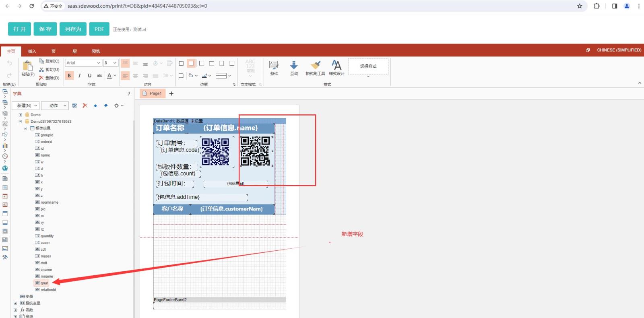Toggle Bold formatting
The height and width of the screenshot is (318, 644).
tap(69, 75)
